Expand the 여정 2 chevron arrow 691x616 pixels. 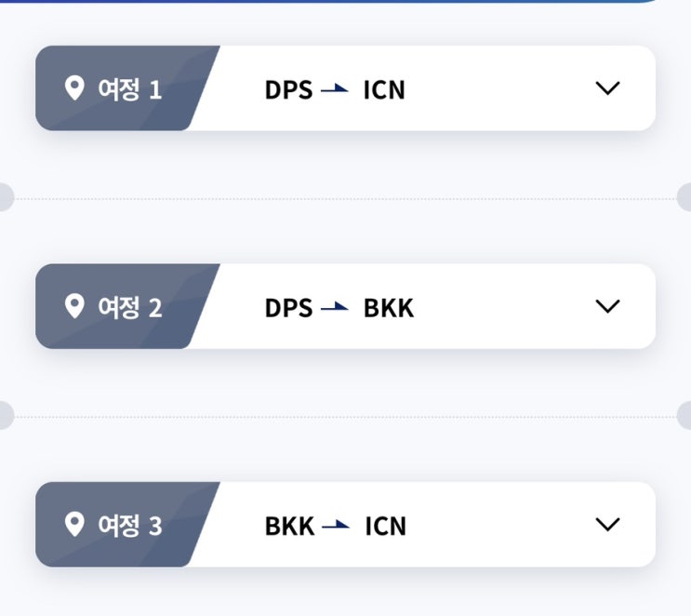pos(607,306)
